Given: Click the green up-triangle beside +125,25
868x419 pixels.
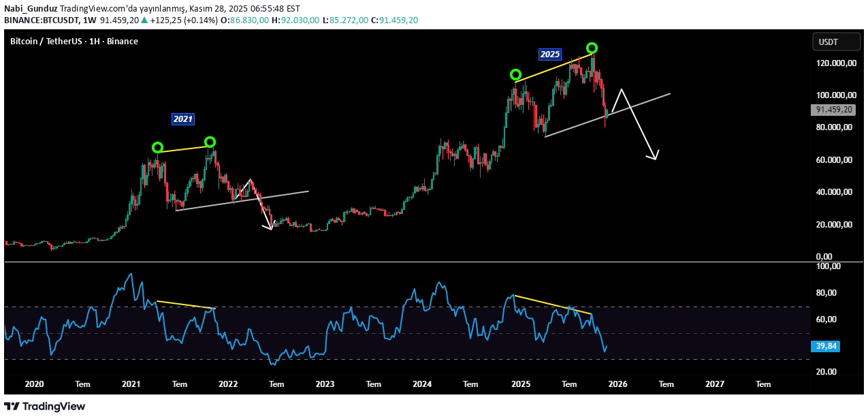Looking at the screenshot, I should [x=144, y=20].
